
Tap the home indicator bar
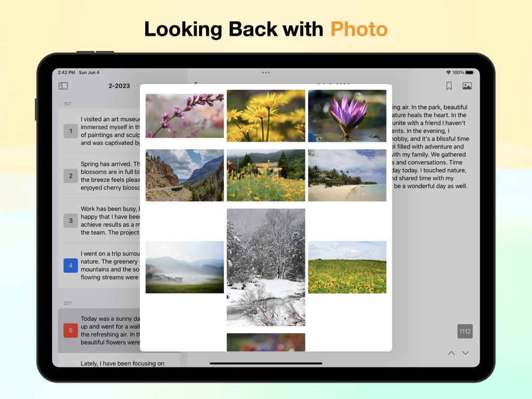pos(266,363)
